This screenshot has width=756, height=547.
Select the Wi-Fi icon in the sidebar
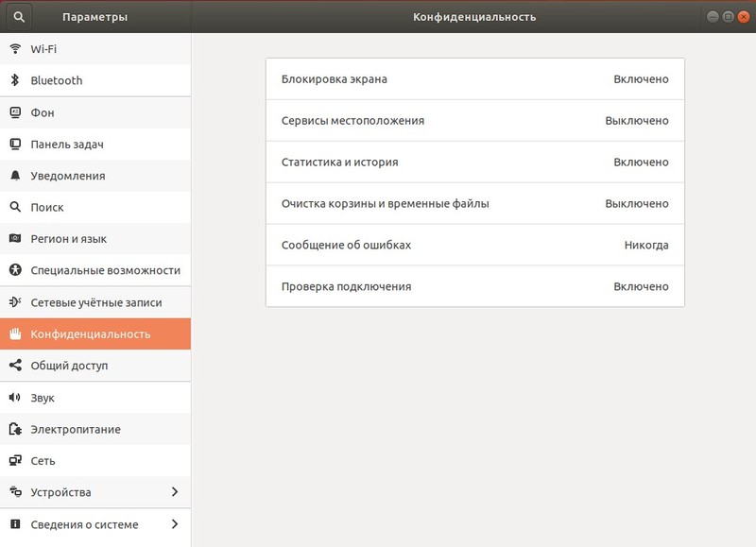[16, 48]
